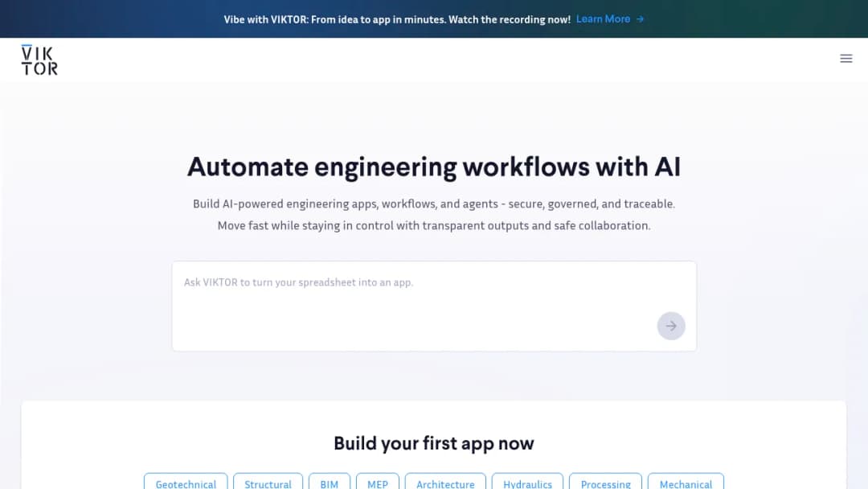Viewport: 868px width, 489px height.
Task: Pick the Processing category button
Action: 606,483
